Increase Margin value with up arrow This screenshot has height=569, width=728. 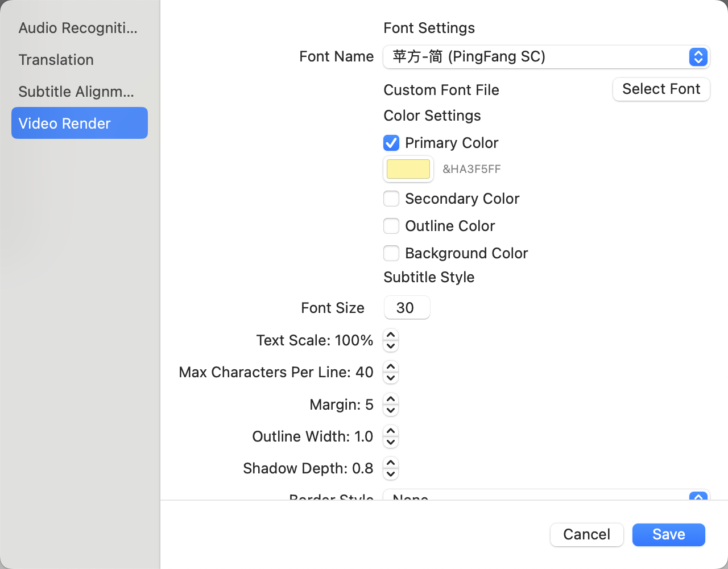tap(391, 399)
